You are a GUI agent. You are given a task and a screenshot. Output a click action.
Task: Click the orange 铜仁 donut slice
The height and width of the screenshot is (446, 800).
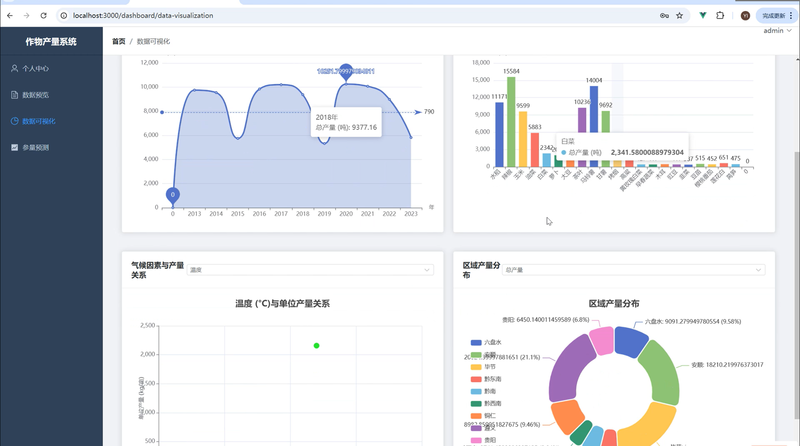567,416
